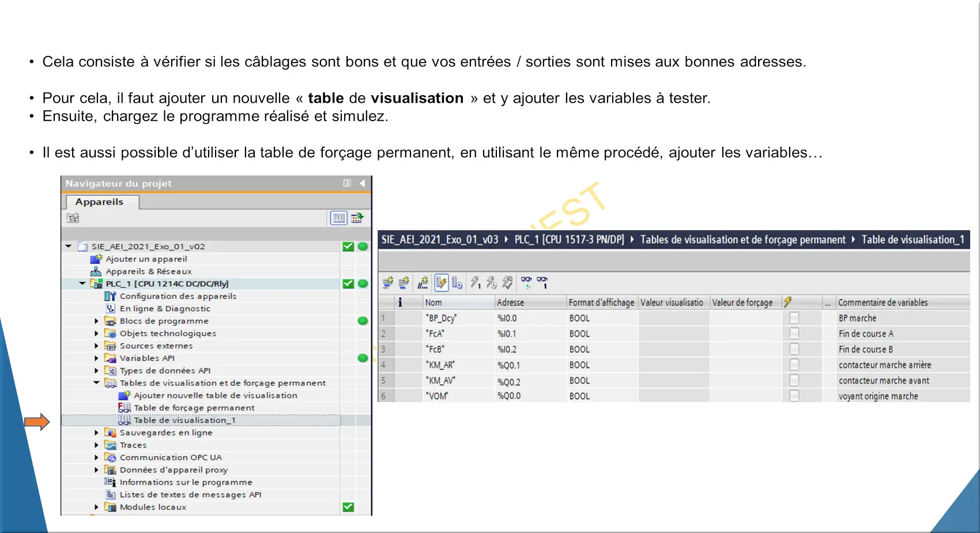Click breadcrumb Table de visualisation_1
The height and width of the screenshot is (533, 980).
click(913, 239)
